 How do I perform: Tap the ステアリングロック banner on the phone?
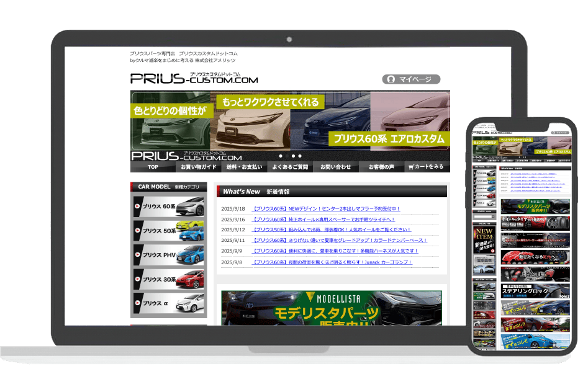click(535, 290)
